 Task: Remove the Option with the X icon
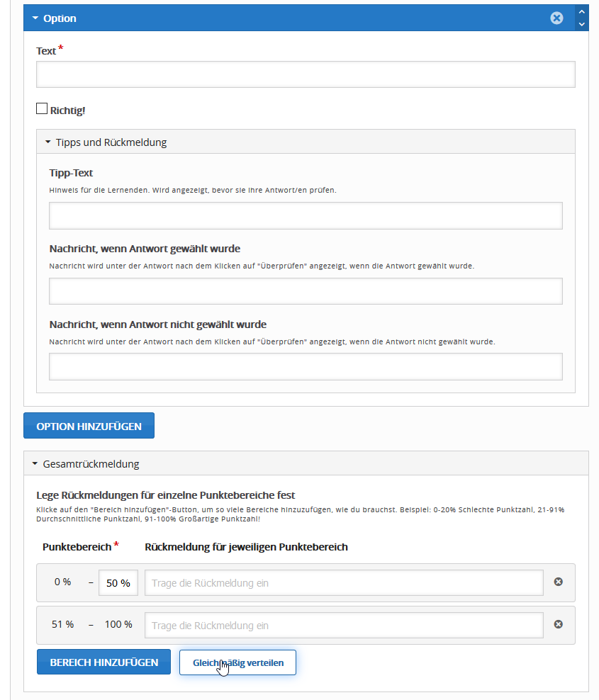tap(556, 18)
